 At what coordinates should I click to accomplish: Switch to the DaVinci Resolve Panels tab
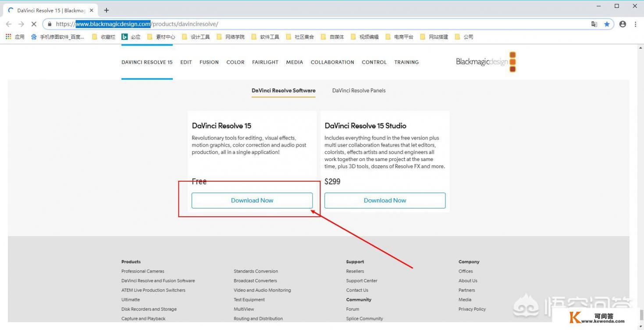[359, 90]
